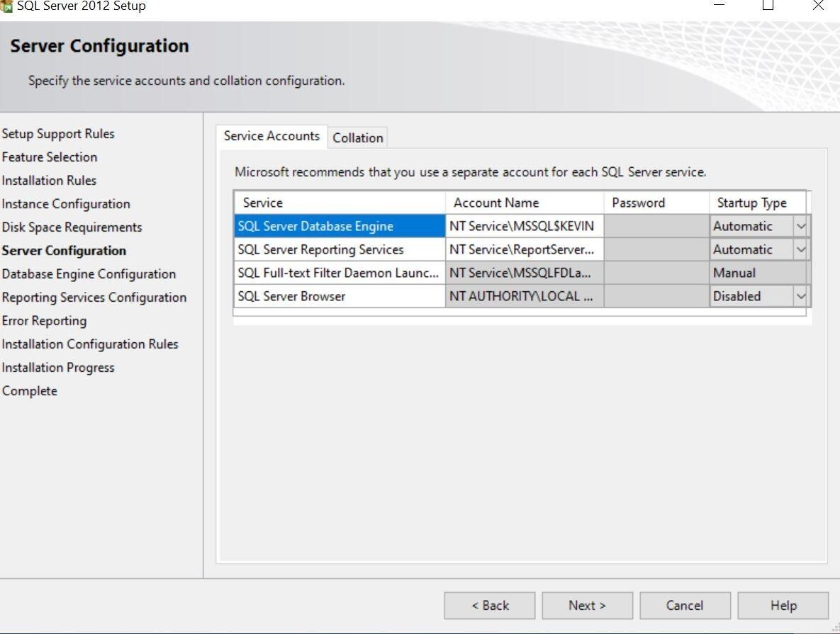
Task: Open the Database Engine Startup Type dropdown
Action: click(800, 225)
